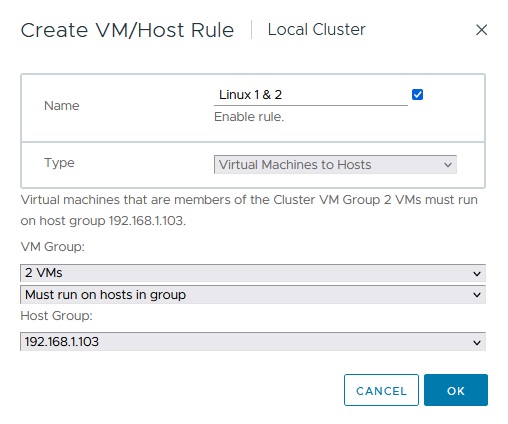Click the chevron arrow on the Type dropdown
508x424 pixels.
point(448,165)
